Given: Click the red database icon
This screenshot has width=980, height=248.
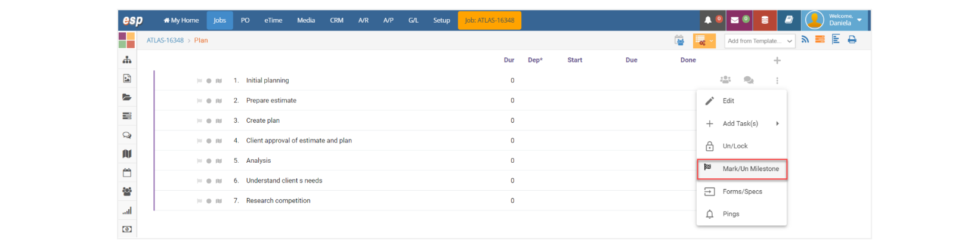Looking at the screenshot, I should coord(765,20).
